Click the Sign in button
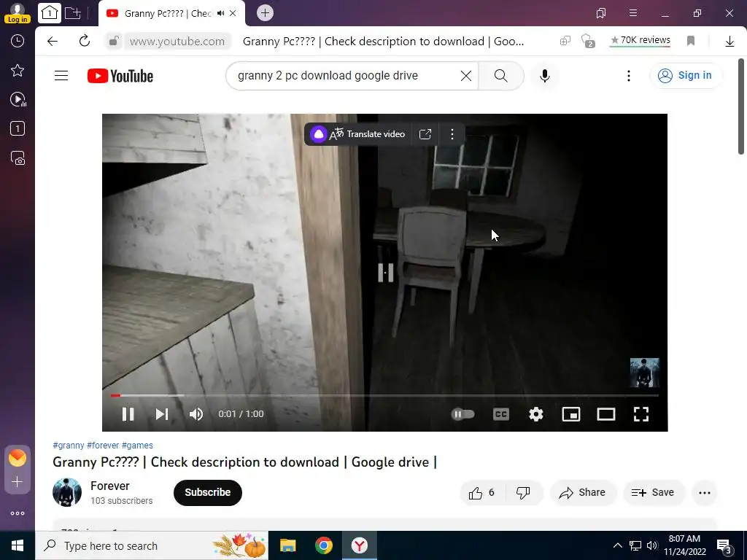This screenshot has width=747, height=560. pyautogui.click(x=685, y=75)
